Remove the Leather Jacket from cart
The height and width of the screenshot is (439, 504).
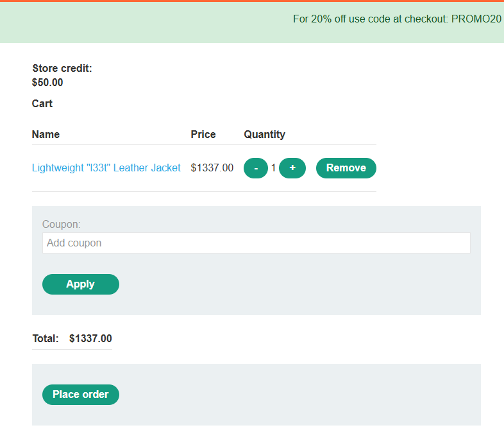(346, 168)
